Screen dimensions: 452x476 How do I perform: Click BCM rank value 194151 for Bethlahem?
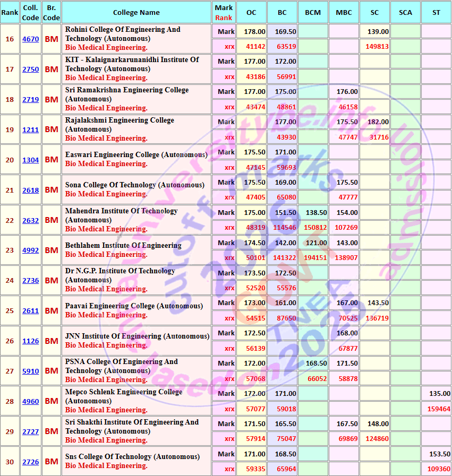(315, 258)
